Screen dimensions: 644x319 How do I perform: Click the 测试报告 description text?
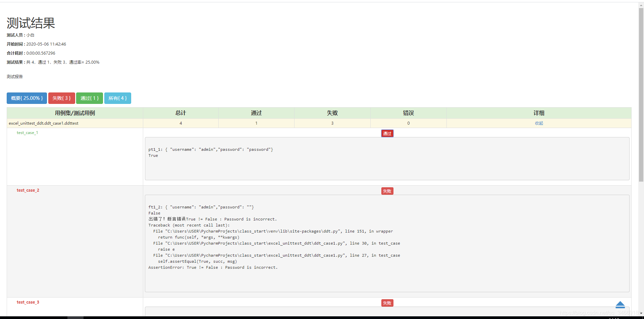point(15,77)
